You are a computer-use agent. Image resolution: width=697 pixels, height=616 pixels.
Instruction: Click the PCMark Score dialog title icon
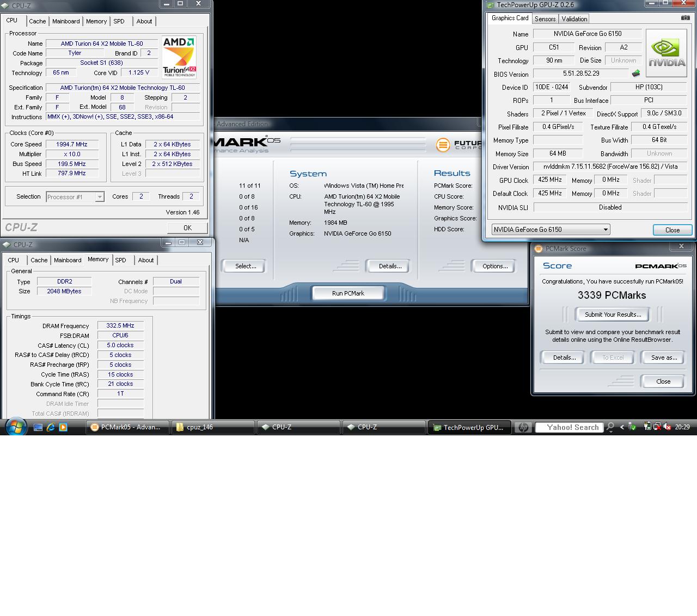pyautogui.click(x=539, y=249)
